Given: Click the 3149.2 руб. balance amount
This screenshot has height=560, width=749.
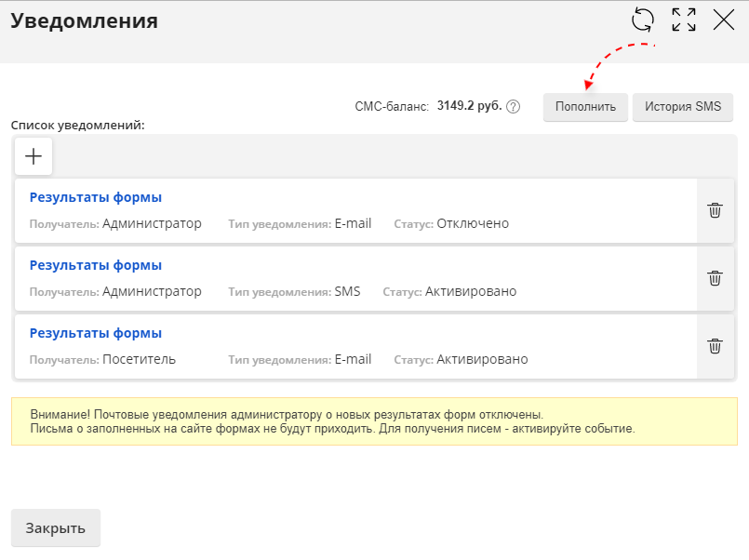Looking at the screenshot, I should point(469,106).
